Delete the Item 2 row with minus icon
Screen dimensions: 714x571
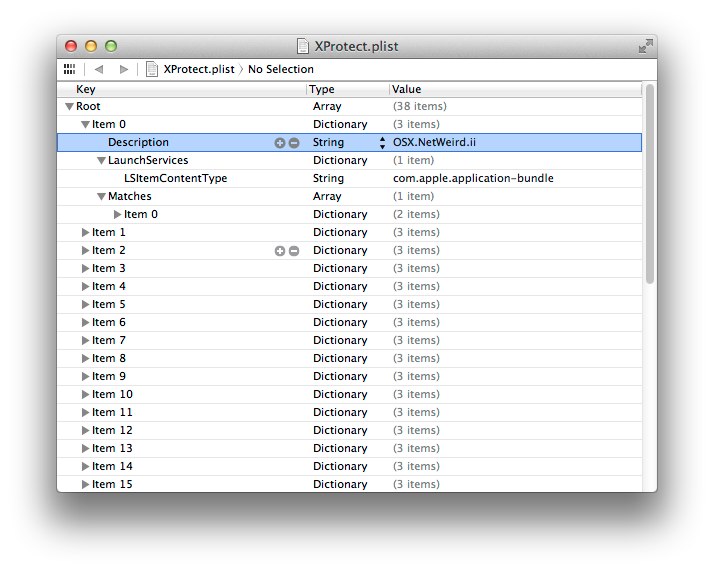(294, 251)
